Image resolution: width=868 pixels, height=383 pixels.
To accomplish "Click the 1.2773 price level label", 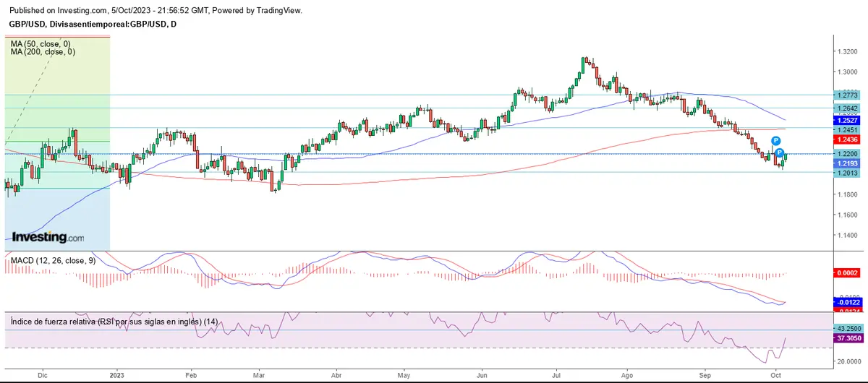I will (845, 95).
